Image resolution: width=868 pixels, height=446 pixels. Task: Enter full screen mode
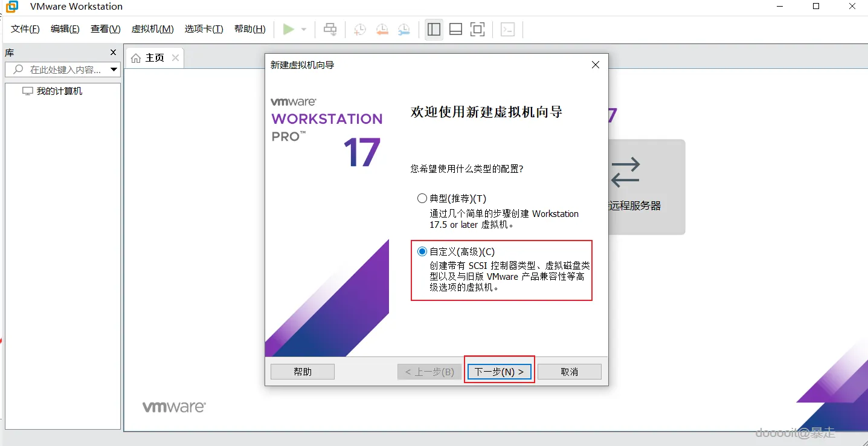click(478, 29)
